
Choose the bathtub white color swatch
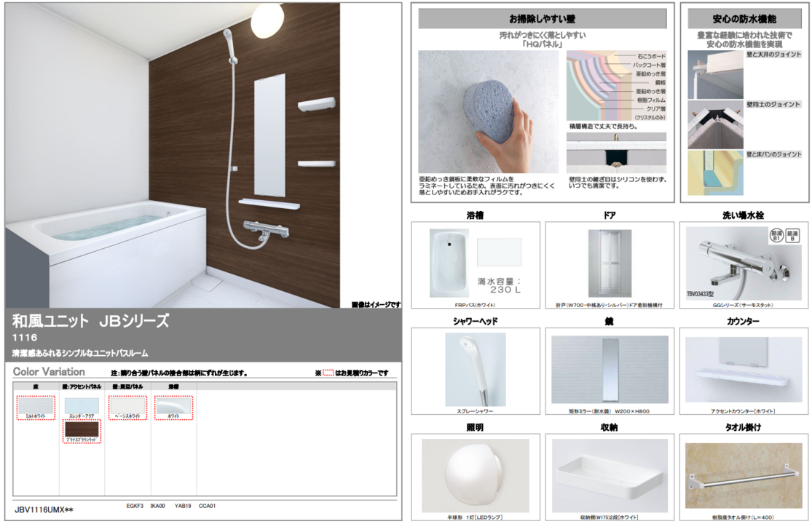coord(173,405)
